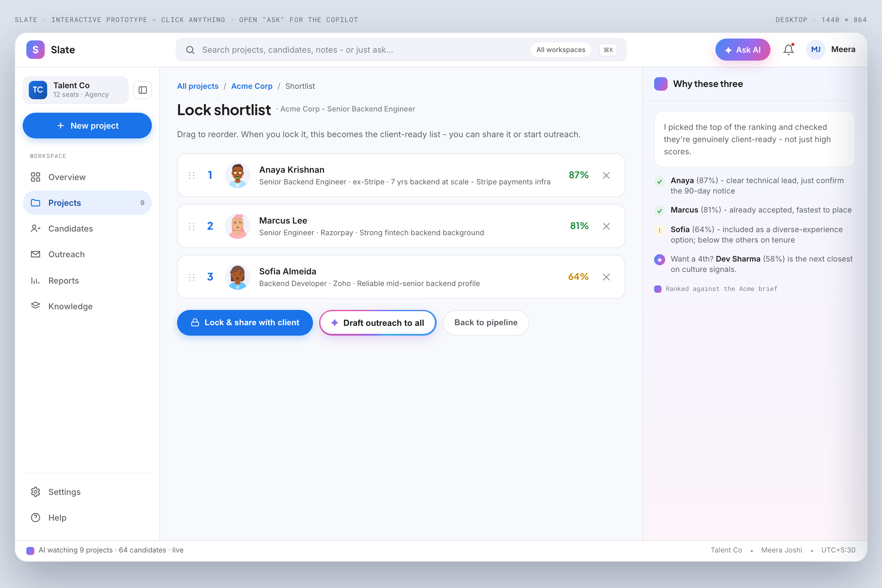Click rank number 2
Image resolution: width=882 pixels, height=588 pixels.
(x=210, y=226)
